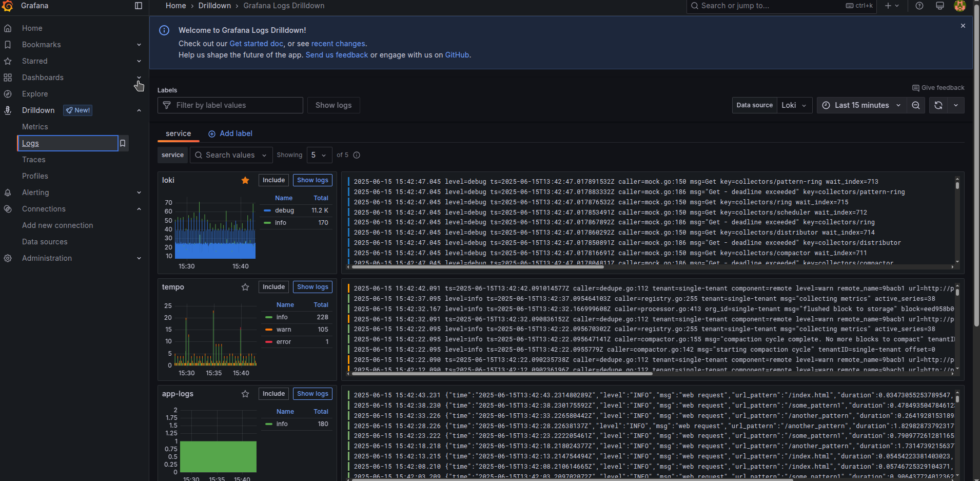Expand the Dashboards section chevron

[139, 78]
